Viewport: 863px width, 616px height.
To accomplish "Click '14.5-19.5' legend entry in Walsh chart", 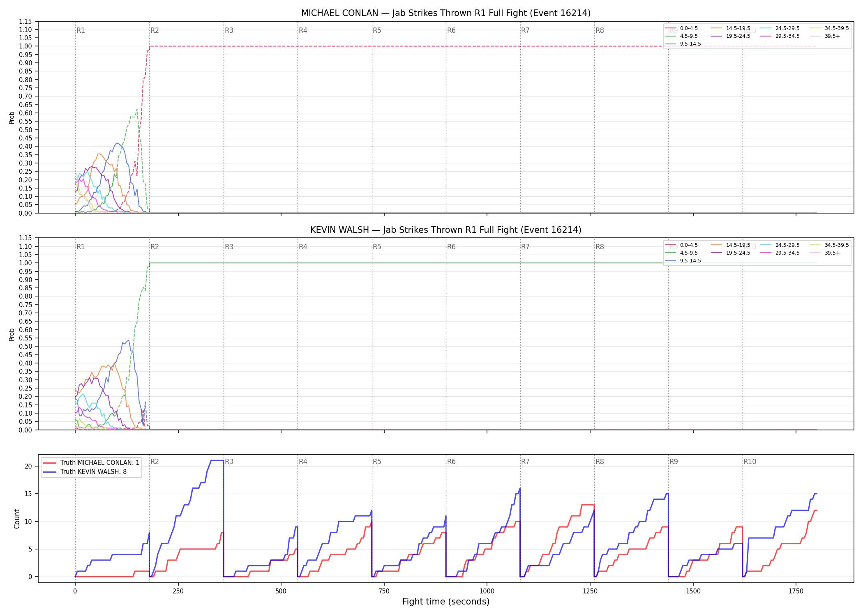I will pos(731,245).
